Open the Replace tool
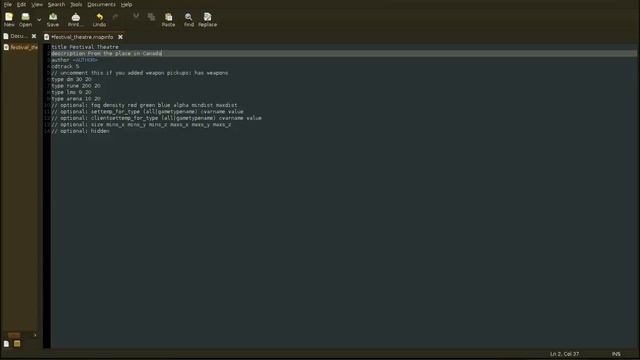The height and width of the screenshot is (360, 640). tap(207, 19)
